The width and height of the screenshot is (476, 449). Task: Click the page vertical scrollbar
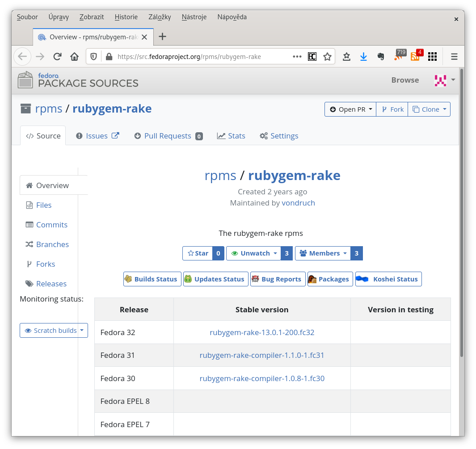coord(462,212)
